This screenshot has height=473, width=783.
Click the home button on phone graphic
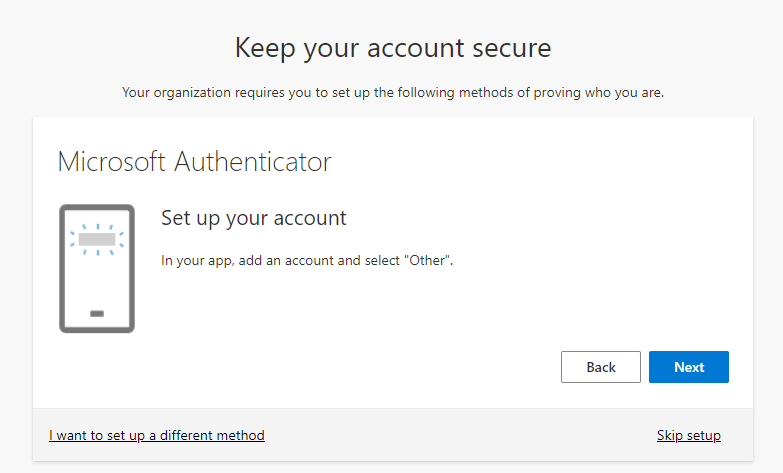click(97, 314)
